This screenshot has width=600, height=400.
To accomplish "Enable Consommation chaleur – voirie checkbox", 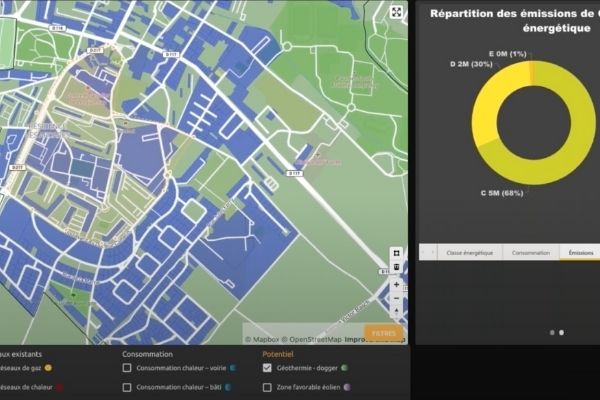I will tap(127, 368).
